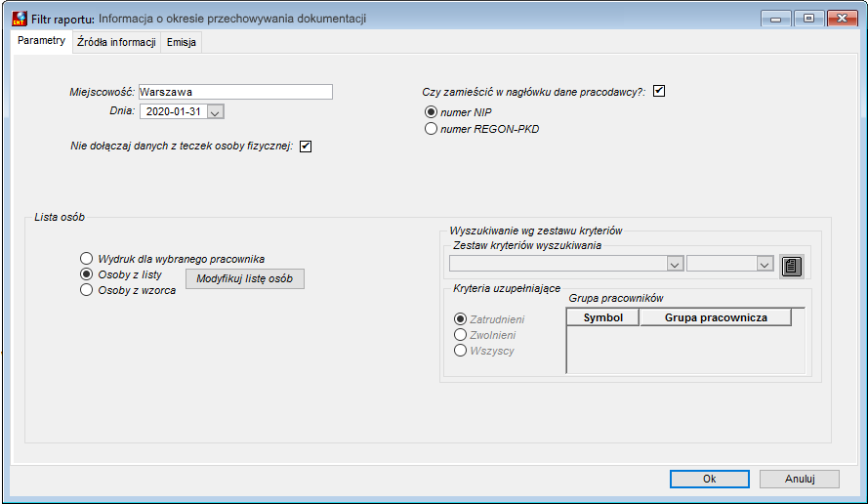Viewport: 868px width, 504px height.
Task: Click the Symbol column header
Action: coord(602,317)
